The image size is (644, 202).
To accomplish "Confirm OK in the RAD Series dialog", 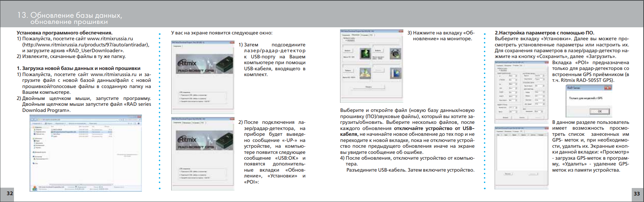I will tap(600, 111).
